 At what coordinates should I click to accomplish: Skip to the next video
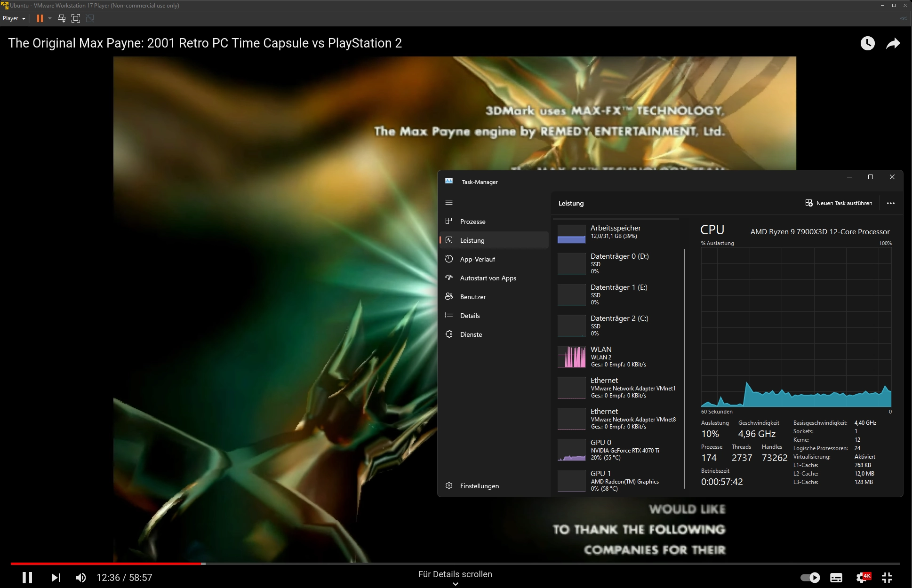(x=56, y=577)
